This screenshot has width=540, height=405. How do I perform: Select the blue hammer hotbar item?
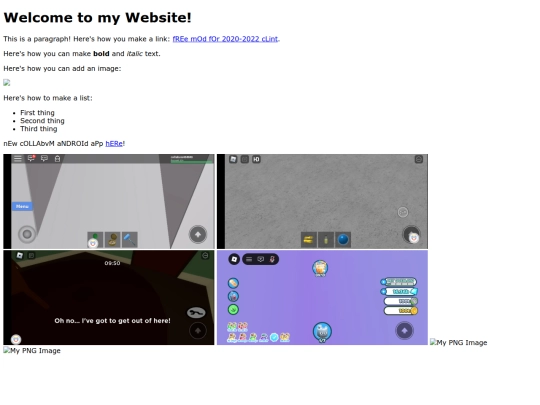pos(130,240)
